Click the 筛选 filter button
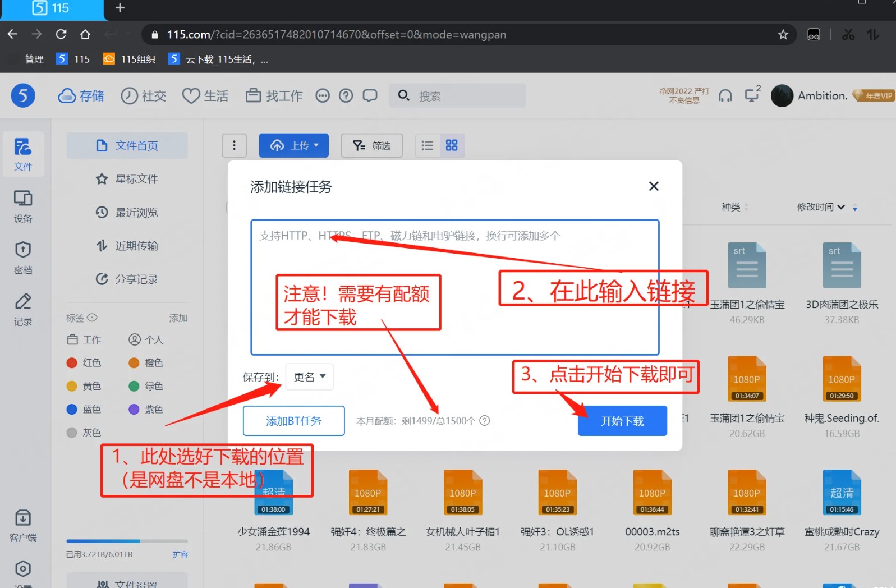 372,146
